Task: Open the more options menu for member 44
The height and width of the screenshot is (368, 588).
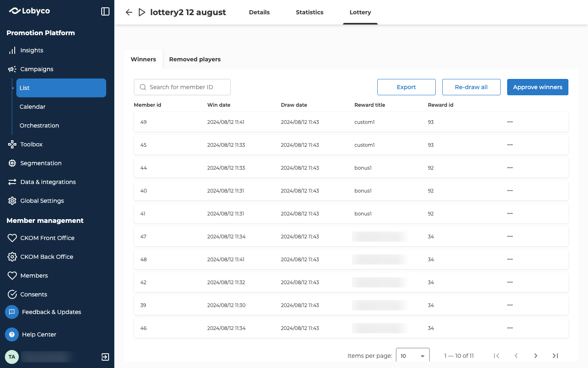Action: coord(510,168)
